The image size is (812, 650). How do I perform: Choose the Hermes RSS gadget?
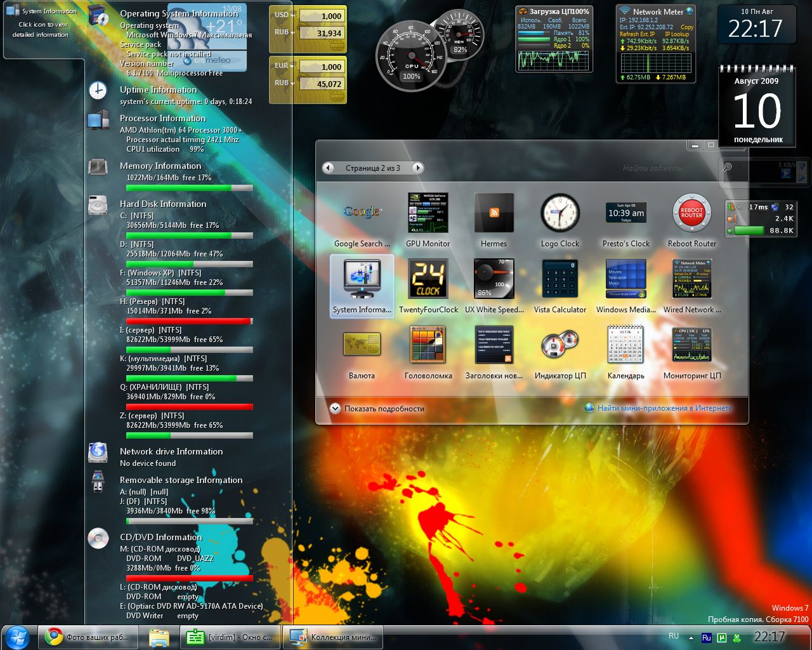pyautogui.click(x=494, y=213)
